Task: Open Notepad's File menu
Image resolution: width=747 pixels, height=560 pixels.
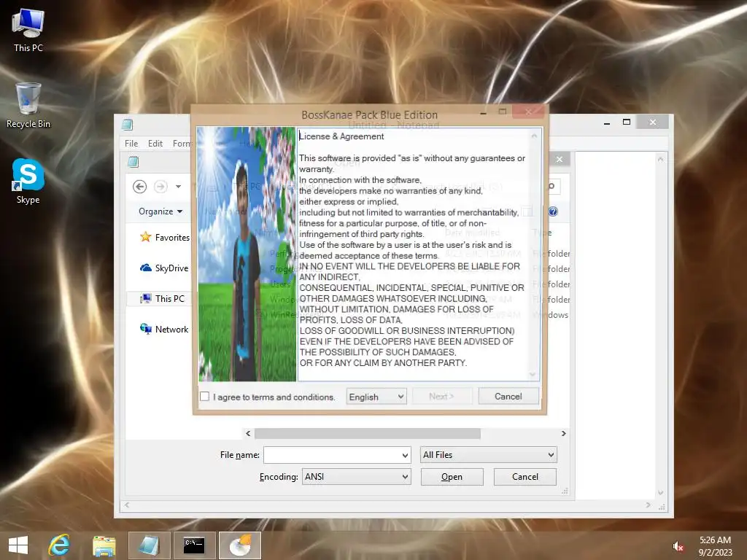Action: point(131,144)
